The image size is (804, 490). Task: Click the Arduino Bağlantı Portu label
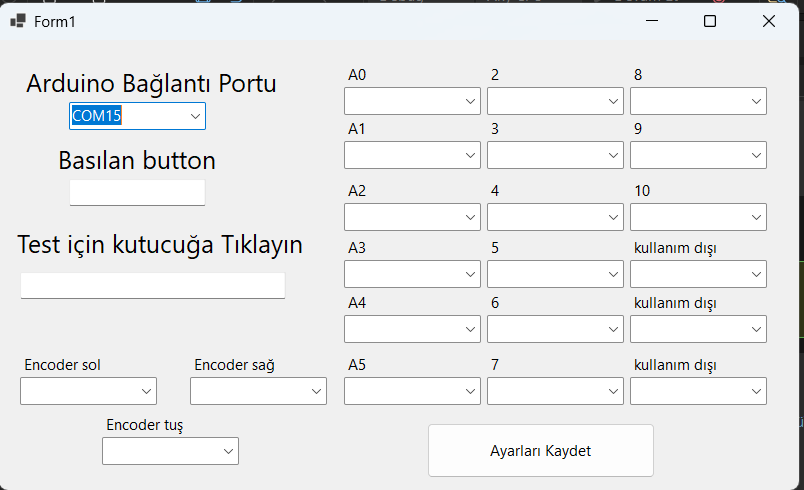coord(151,84)
